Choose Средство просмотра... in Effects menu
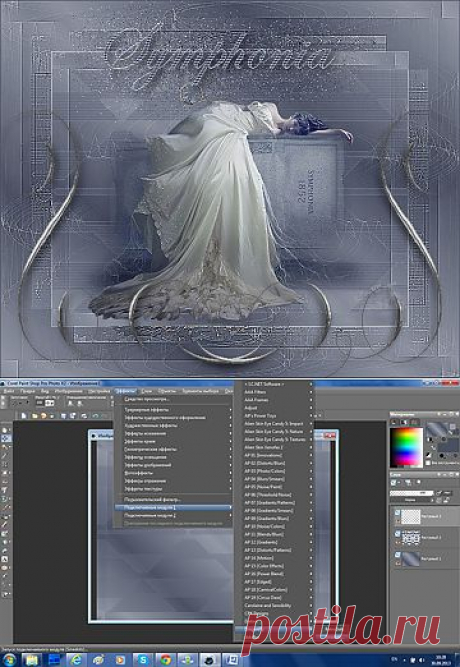Image resolution: width=460 pixels, height=667 pixels. [174, 399]
